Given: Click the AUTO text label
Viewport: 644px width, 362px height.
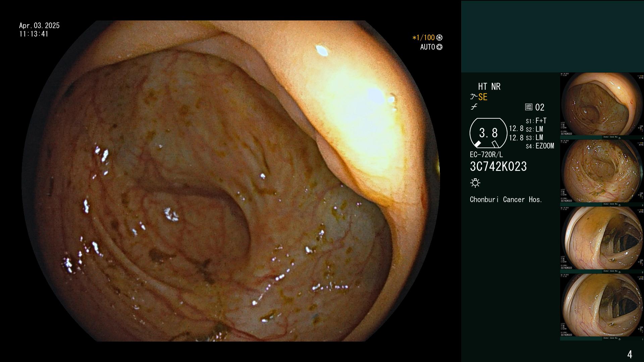Looking at the screenshot, I should point(428,47).
